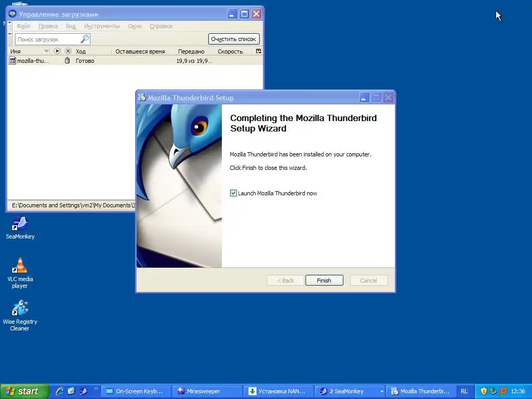Image resolution: width=532 pixels, height=399 pixels.
Task: Click the SeaMonkey icon in downloads title bar
Action: pyautogui.click(x=12, y=14)
